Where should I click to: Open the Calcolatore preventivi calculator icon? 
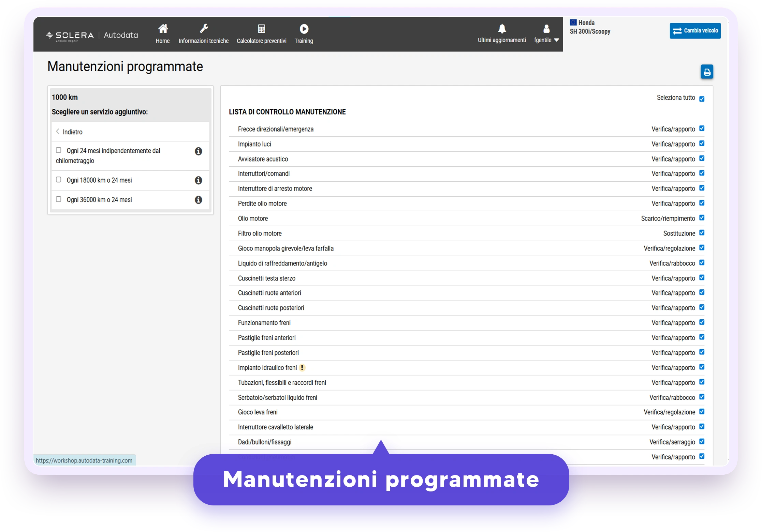[x=261, y=29]
